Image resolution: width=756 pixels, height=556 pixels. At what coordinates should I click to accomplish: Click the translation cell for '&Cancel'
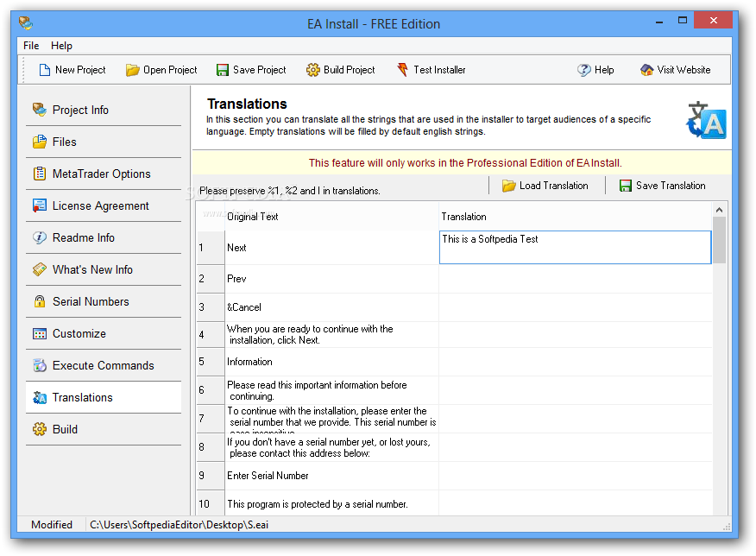click(x=575, y=307)
